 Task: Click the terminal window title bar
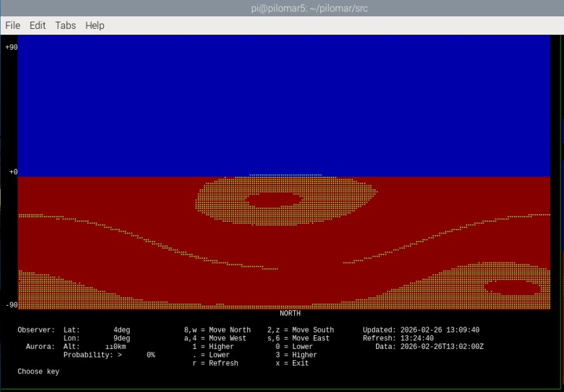(x=282, y=9)
